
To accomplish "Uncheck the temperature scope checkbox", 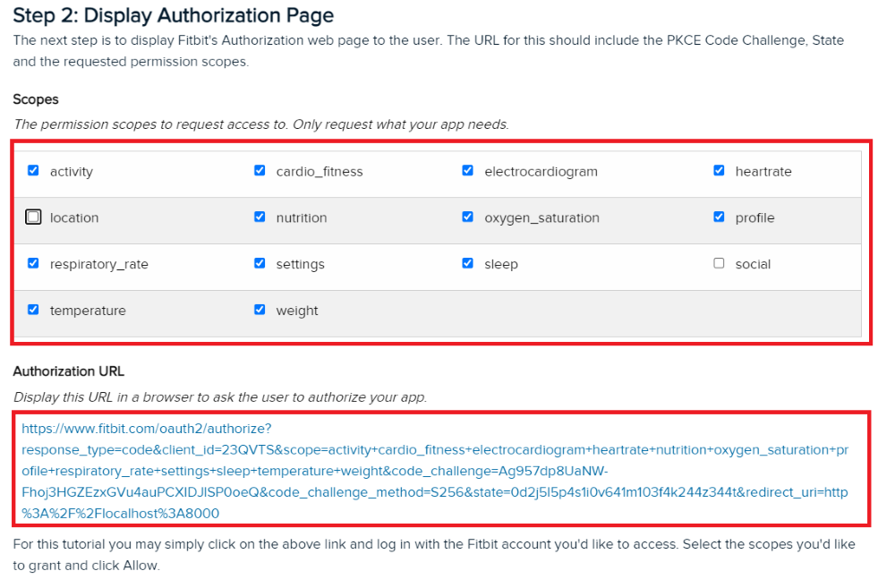I will [x=33, y=310].
